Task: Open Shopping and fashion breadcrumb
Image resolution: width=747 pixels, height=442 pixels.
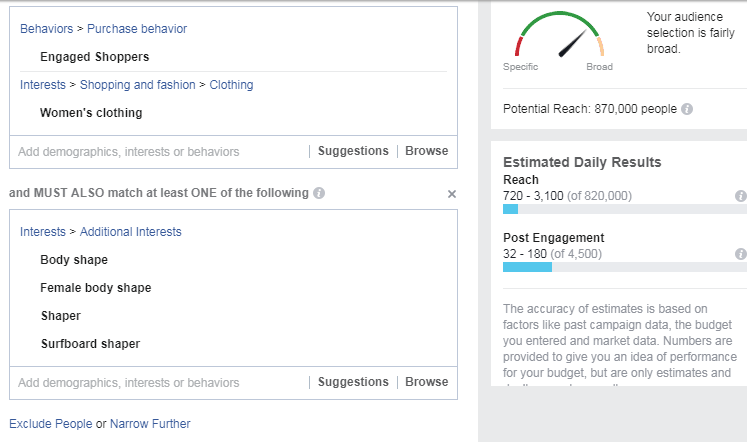Action: 137,85
